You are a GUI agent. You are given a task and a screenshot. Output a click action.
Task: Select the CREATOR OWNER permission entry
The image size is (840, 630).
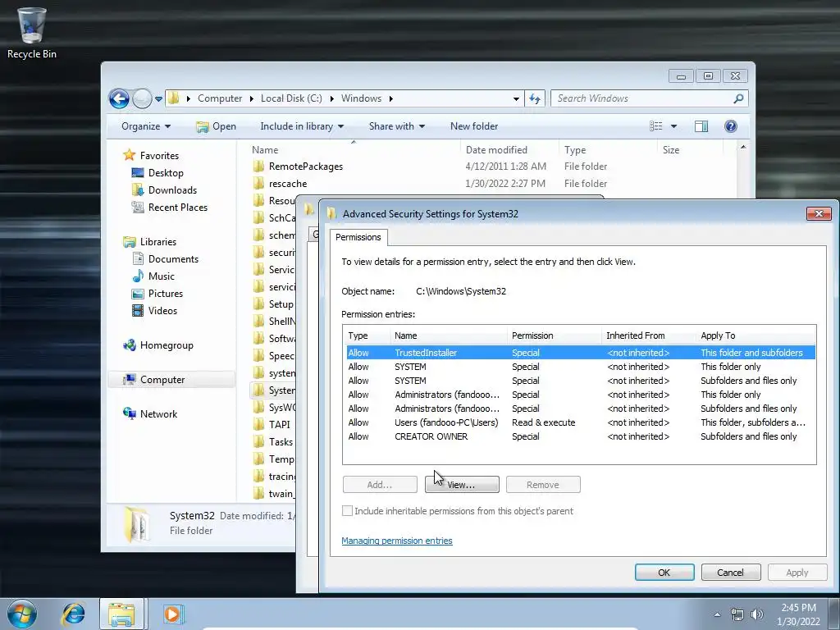[581, 436]
